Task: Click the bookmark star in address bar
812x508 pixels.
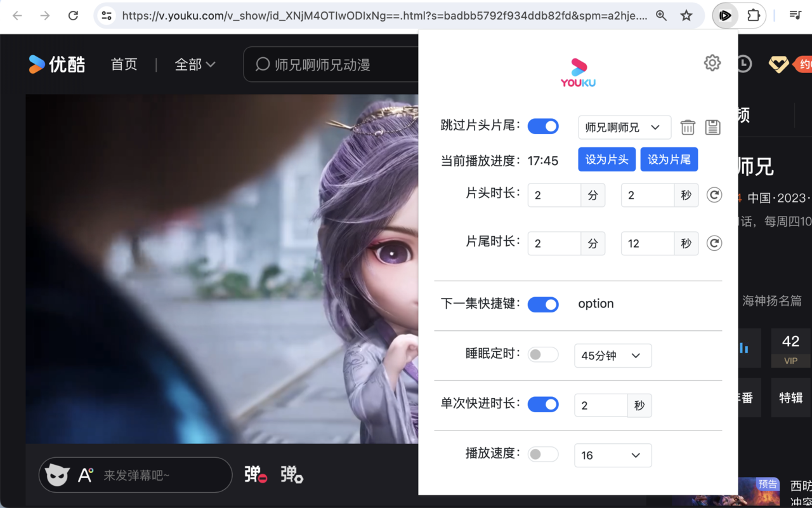Action: point(686,16)
